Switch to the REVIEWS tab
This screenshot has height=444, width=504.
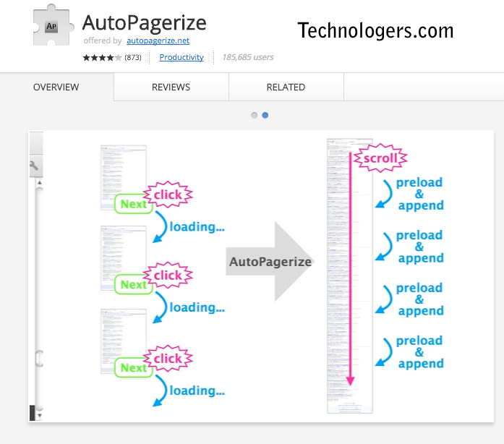click(171, 87)
